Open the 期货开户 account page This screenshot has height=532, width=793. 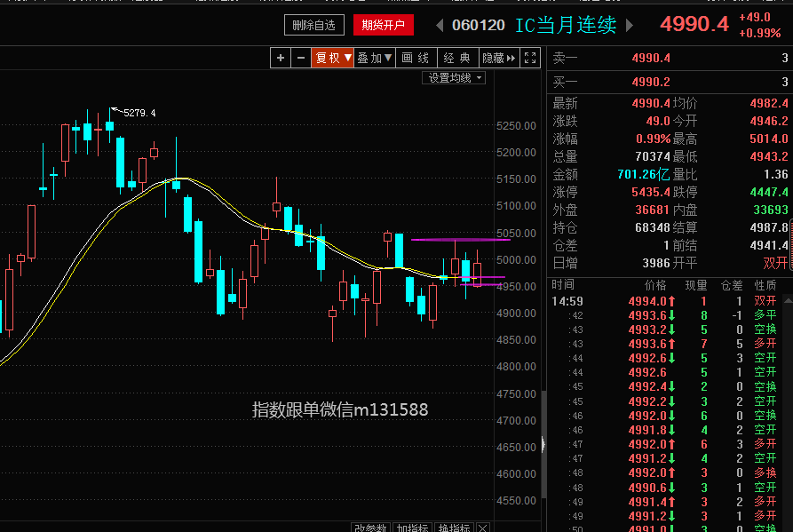[384, 25]
